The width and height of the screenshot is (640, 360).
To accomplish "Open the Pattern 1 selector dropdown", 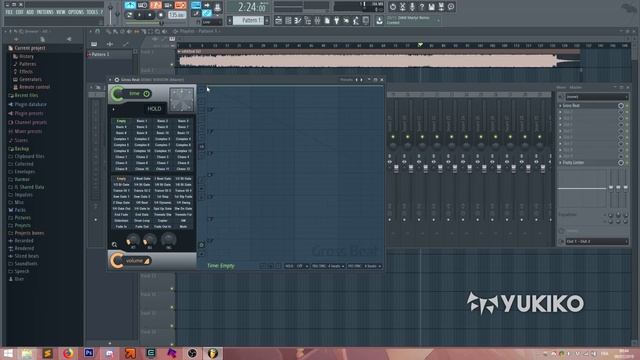I will pos(248,20).
